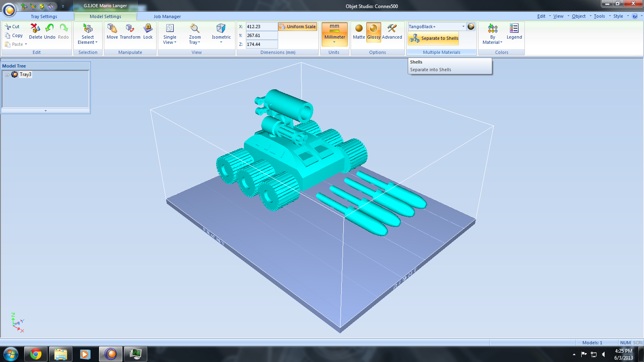644x362 pixels.
Task: Open the View menu
Action: click(x=558, y=16)
